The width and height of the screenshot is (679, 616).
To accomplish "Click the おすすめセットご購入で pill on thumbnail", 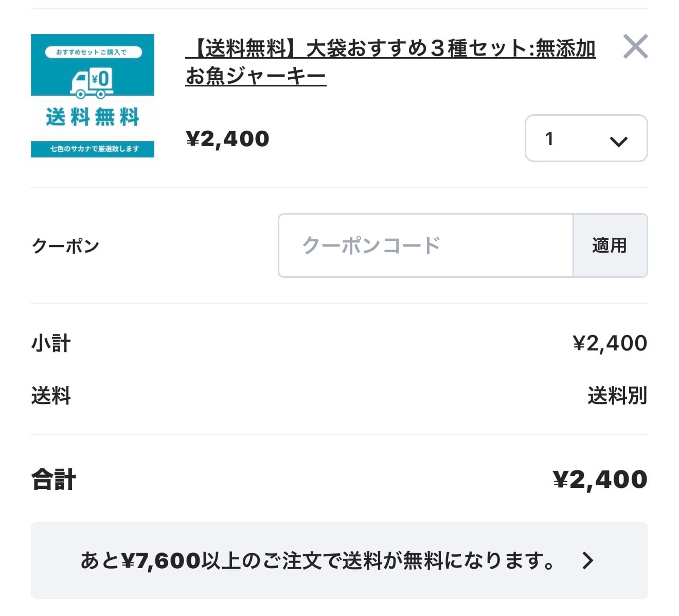I will 92,52.
